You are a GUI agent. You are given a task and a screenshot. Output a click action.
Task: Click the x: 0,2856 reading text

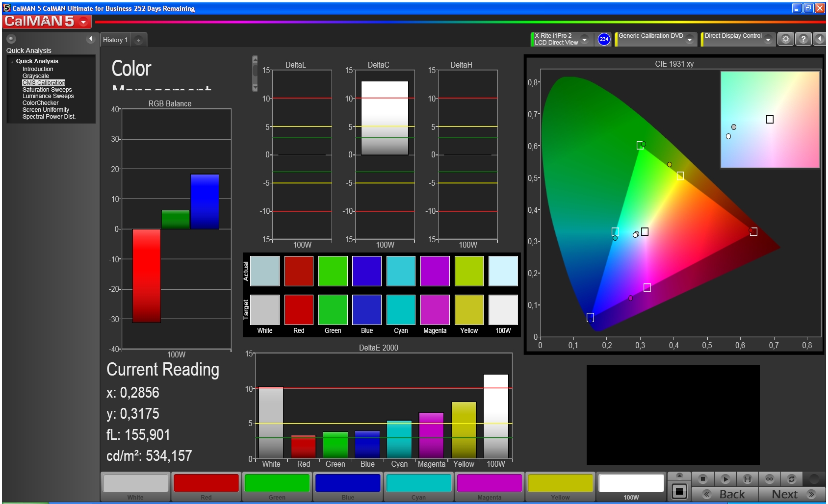pos(133,393)
